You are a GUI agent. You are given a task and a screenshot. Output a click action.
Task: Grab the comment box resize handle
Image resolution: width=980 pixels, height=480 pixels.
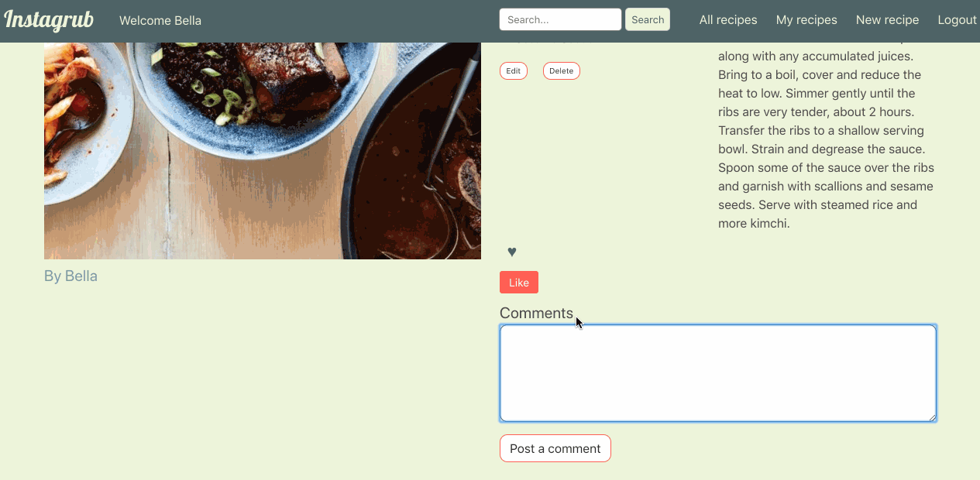[x=932, y=417]
